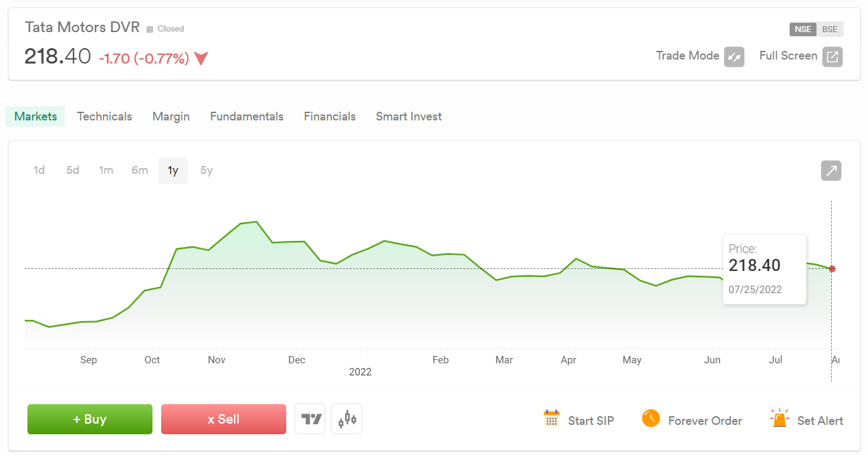Click the green + Buy button

[x=90, y=420]
